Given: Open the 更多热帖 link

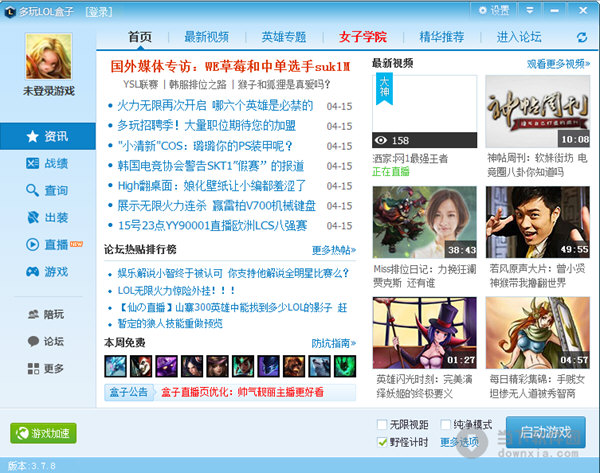Looking at the screenshot, I should pos(334,250).
